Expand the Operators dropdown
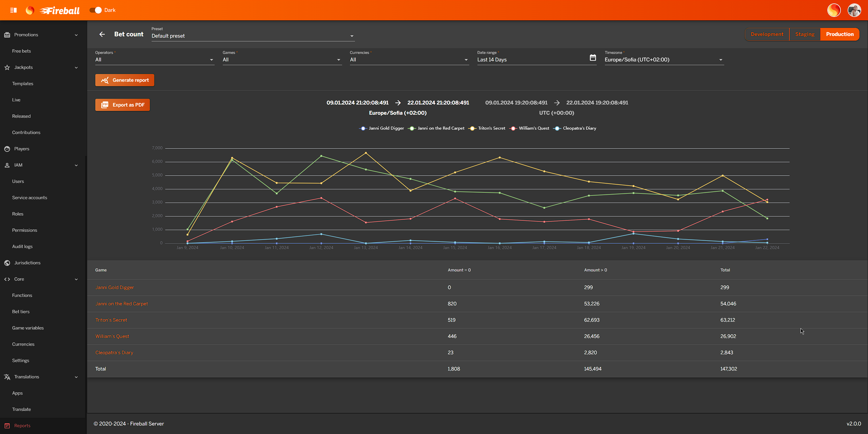Image resolution: width=868 pixels, height=434 pixels. click(154, 60)
